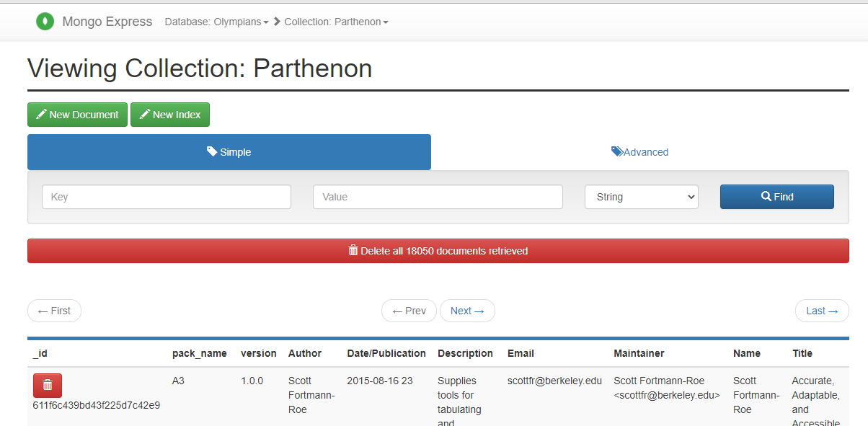Click the Viewing Collection: Parthenon heading
Viewport: 868px width, 426px height.
point(200,68)
